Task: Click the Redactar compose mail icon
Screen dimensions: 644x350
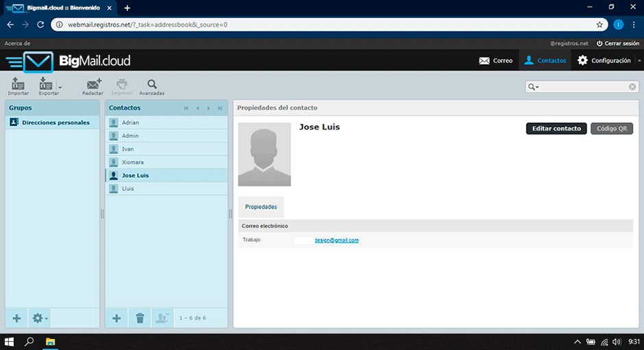Action: tap(93, 85)
